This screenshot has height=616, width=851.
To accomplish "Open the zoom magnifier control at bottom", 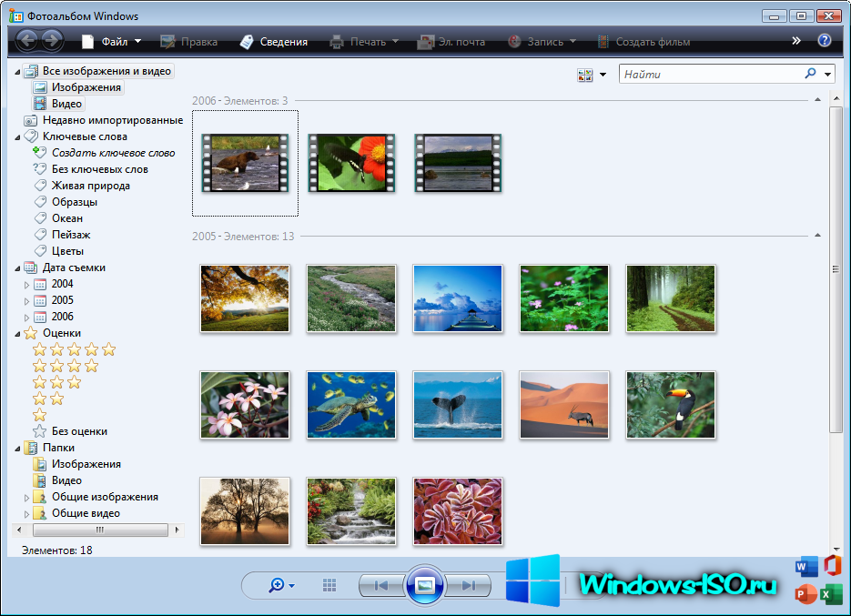I will click(281, 585).
